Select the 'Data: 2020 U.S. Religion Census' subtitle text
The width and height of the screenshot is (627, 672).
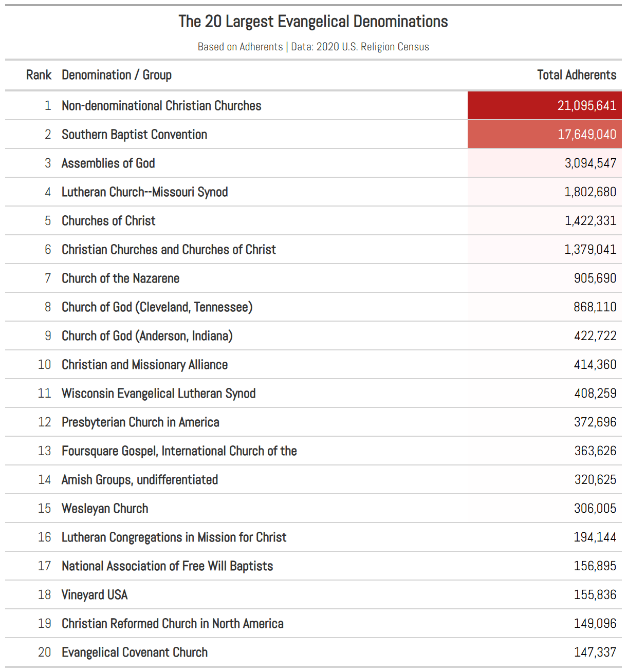point(359,46)
